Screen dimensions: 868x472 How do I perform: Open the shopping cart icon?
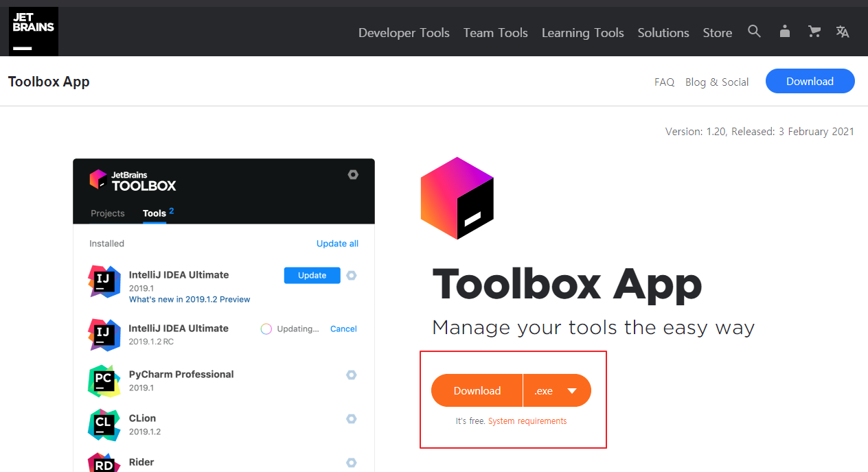[814, 32]
